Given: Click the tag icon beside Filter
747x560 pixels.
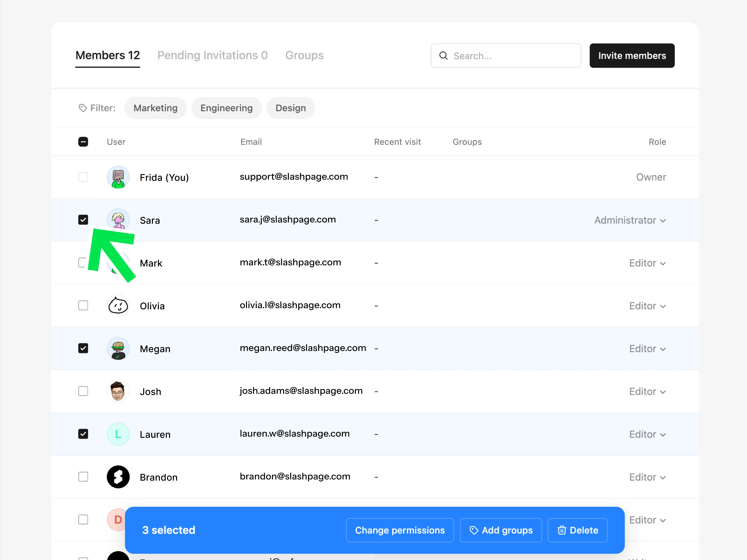Looking at the screenshot, I should point(83,108).
